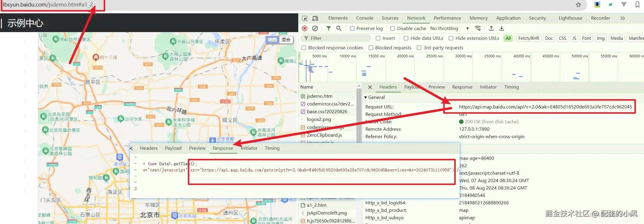The height and width of the screenshot is (224, 644).
Task: Select jsApiDemoleft.png request
Action: tap(327, 213)
